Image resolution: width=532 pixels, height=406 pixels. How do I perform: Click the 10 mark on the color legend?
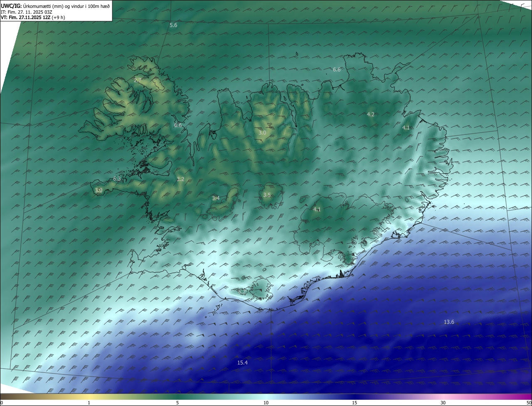[266, 403]
